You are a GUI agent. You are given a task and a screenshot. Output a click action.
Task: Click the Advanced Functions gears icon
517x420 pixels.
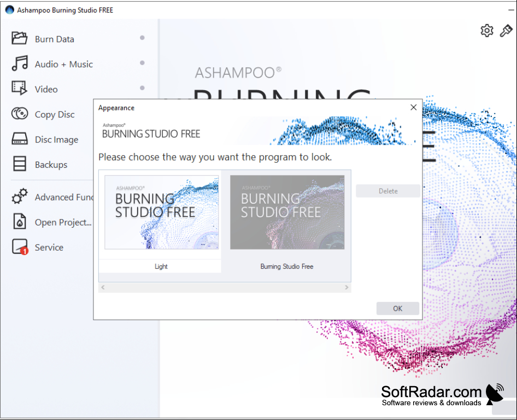20,196
